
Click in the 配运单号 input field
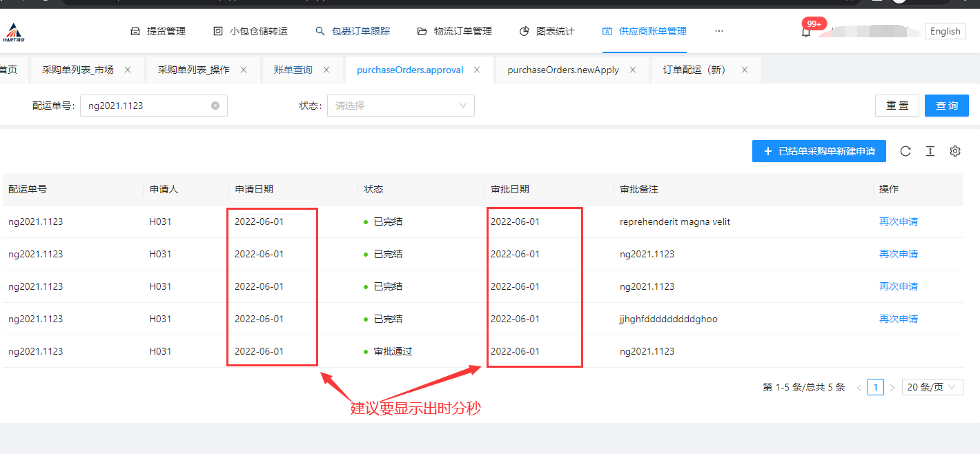coord(145,106)
